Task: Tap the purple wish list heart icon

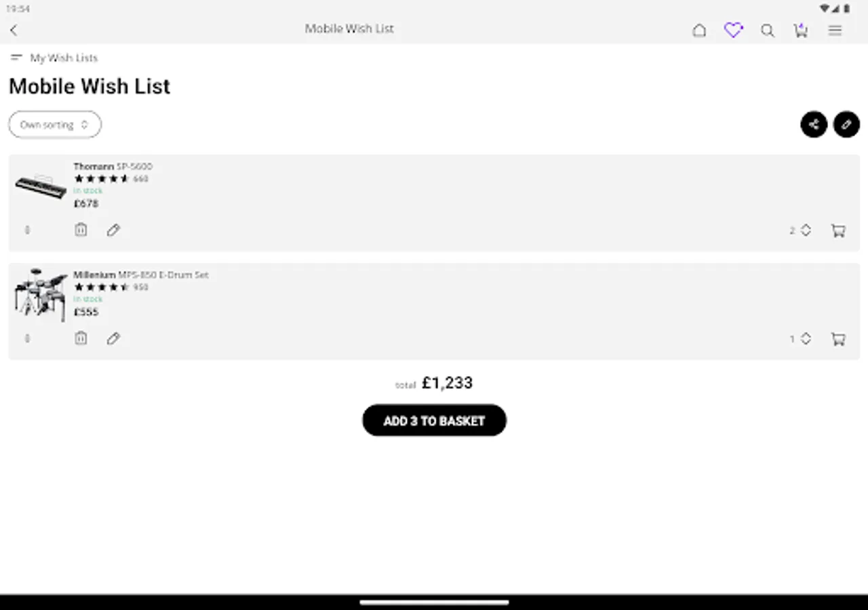Action: pos(733,30)
